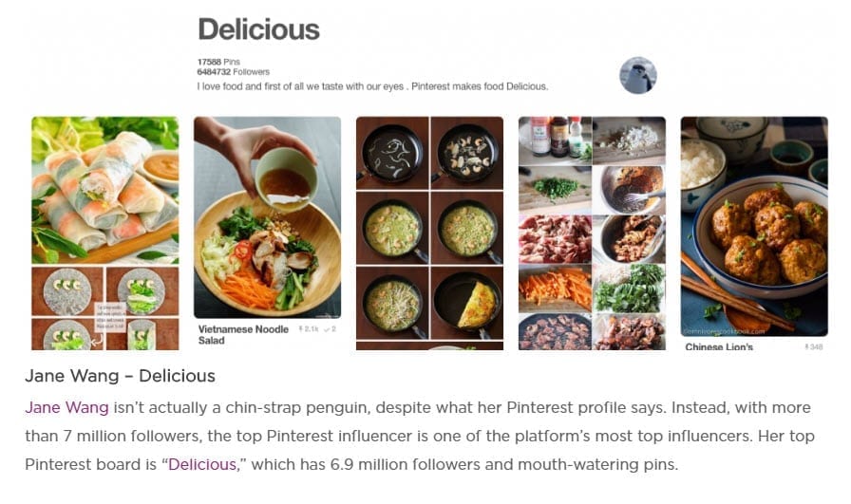
Task: Click the Jane Wang – Delicious subheading
Action: pyautogui.click(x=120, y=376)
